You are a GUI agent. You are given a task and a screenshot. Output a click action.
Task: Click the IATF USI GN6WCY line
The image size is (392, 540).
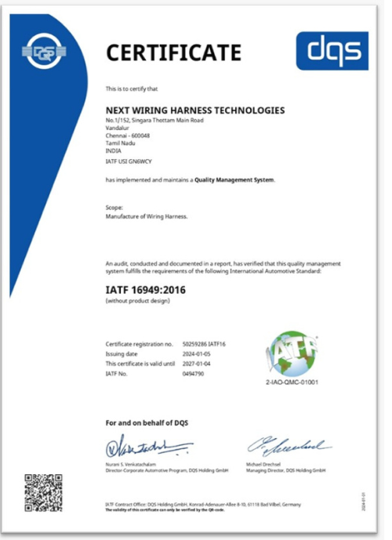[x=129, y=161]
